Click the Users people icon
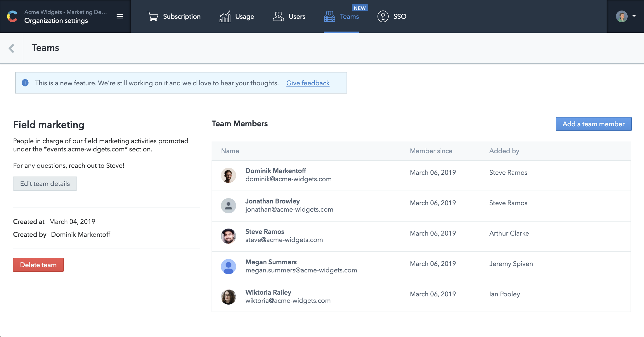The image size is (644, 337). [278, 16]
